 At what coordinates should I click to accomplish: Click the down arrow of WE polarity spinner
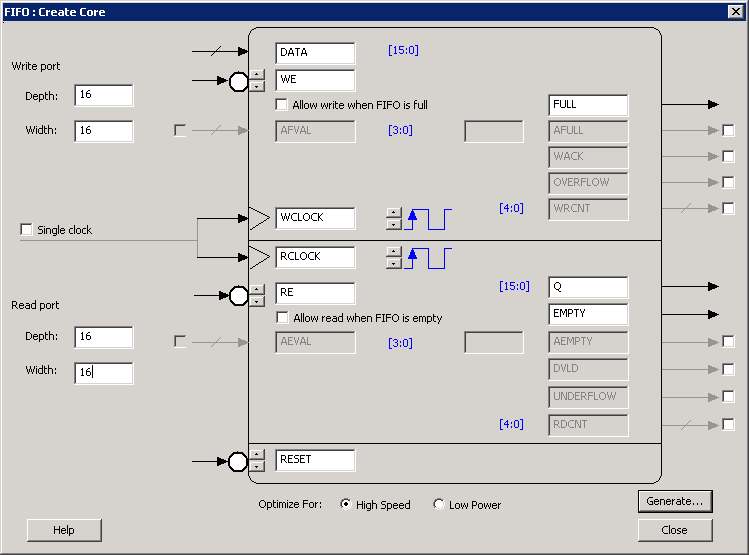pos(257,86)
